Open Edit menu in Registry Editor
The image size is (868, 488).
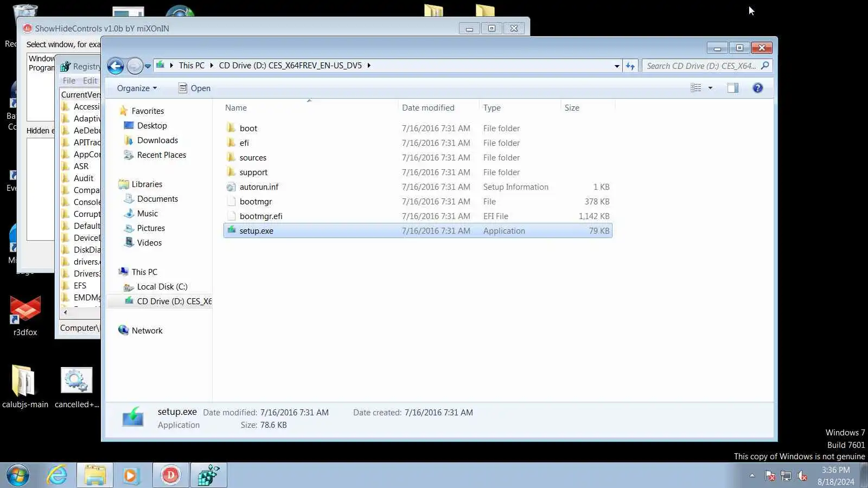click(90, 81)
